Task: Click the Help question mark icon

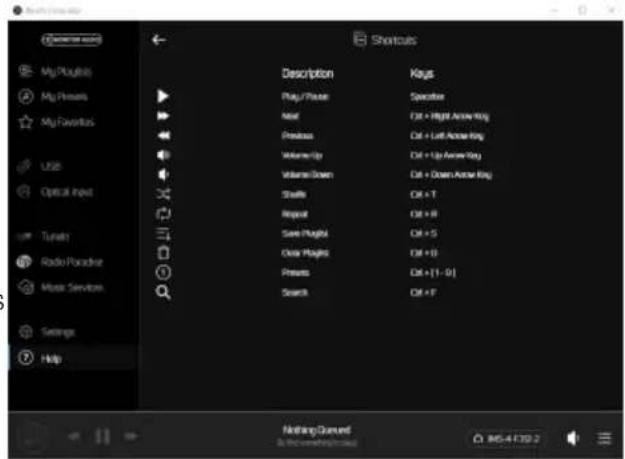Action: (x=26, y=358)
